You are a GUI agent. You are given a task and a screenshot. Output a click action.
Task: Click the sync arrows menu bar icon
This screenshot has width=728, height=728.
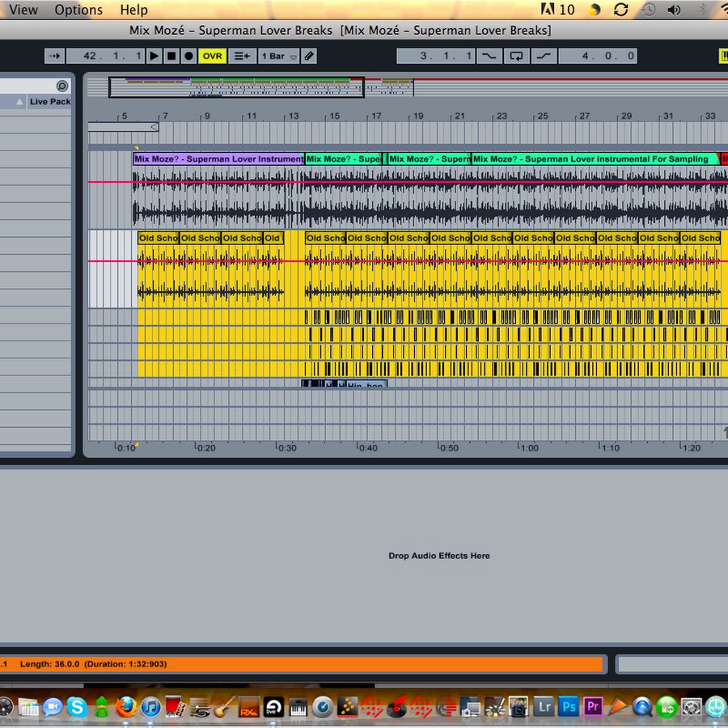(620, 9)
